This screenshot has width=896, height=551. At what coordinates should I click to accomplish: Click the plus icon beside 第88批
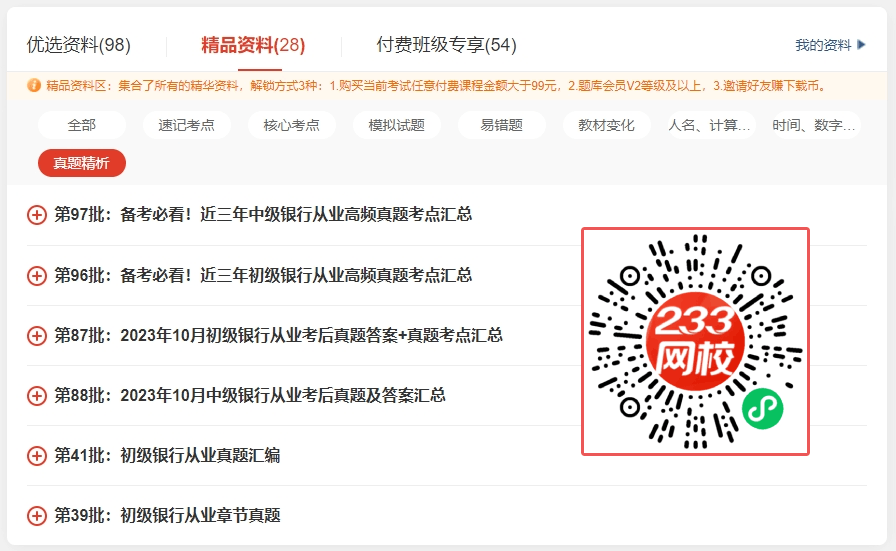[x=37, y=395]
